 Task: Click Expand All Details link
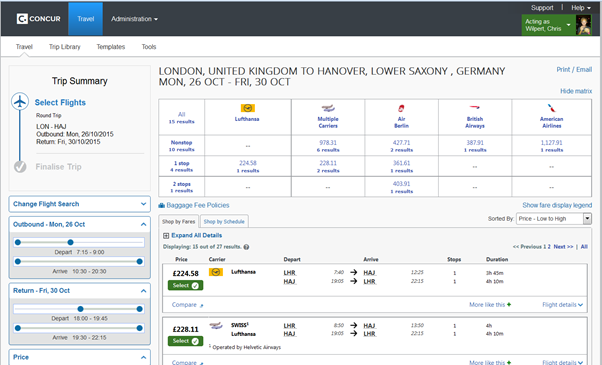[197, 236]
